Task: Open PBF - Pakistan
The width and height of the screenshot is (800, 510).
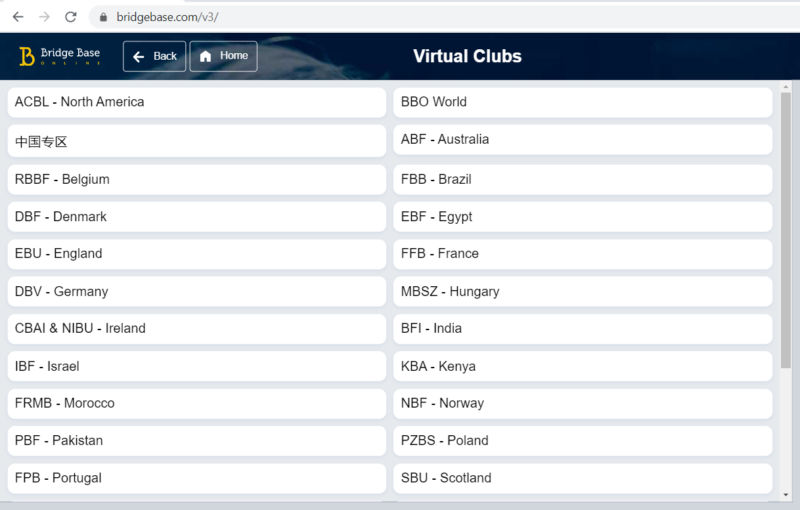Action: (x=197, y=441)
